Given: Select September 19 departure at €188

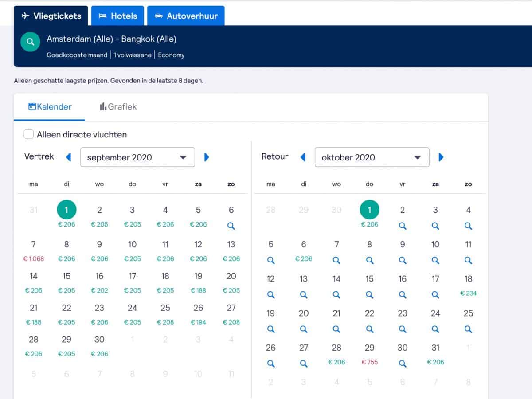Looking at the screenshot, I should 198,283.
